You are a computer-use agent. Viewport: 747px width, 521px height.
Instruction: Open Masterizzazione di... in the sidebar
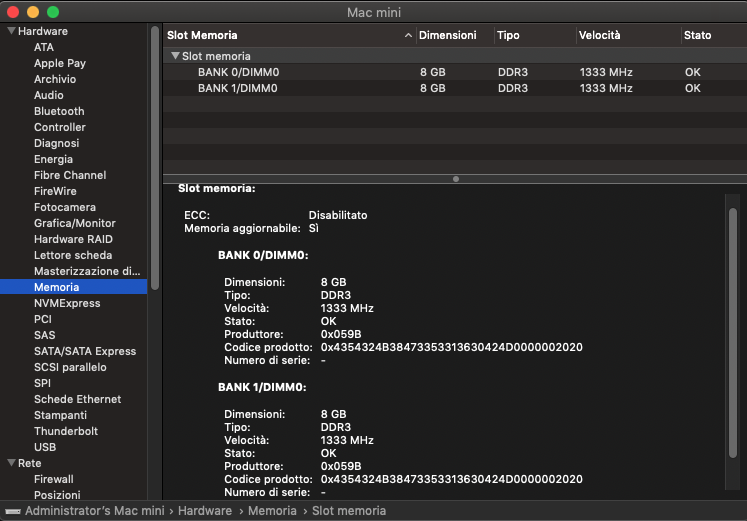87,271
